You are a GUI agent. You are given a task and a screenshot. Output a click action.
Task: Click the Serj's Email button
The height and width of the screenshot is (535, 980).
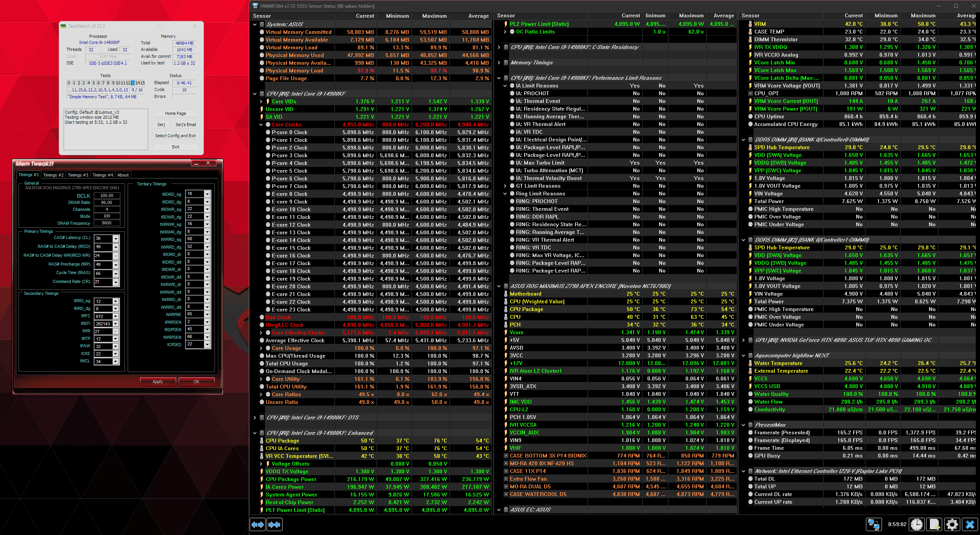click(186, 124)
